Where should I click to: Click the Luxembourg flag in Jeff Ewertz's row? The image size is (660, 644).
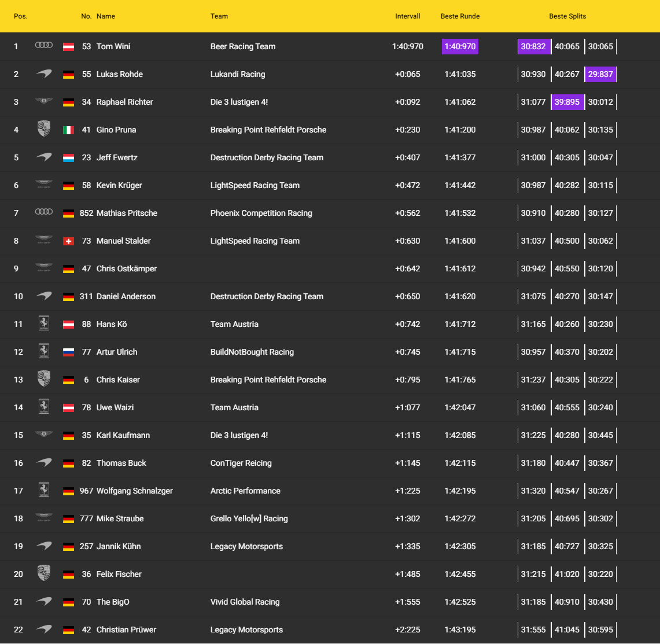tap(68, 158)
